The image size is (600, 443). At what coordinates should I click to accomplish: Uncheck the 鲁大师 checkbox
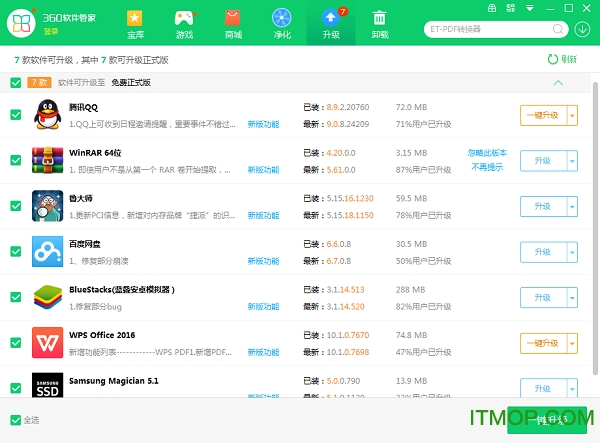pyautogui.click(x=16, y=206)
